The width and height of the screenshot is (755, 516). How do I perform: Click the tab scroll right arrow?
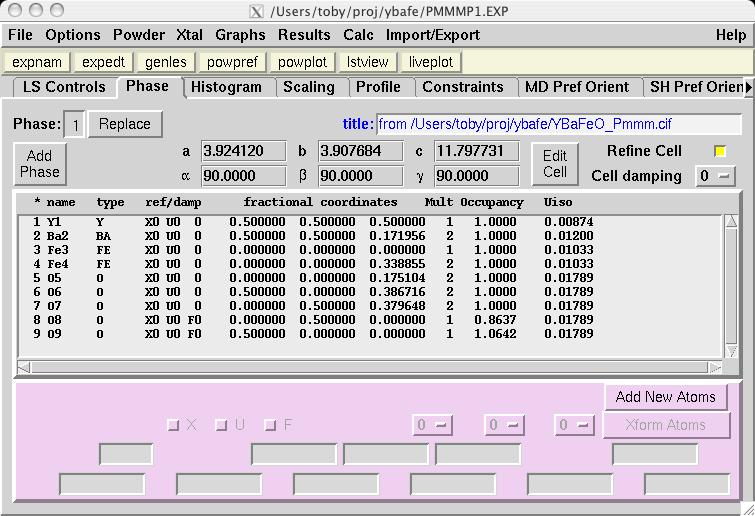(749, 87)
